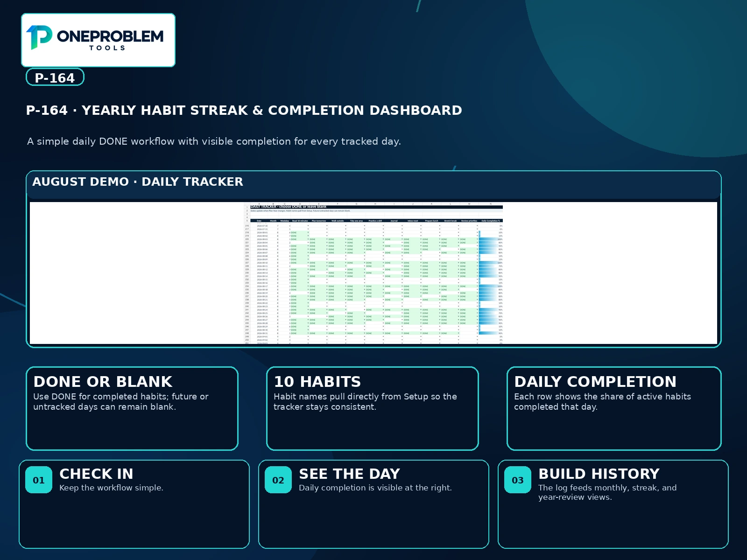Click the BUILD HISTORY step heading
Image resolution: width=747 pixels, height=560 pixels.
(599, 474)
